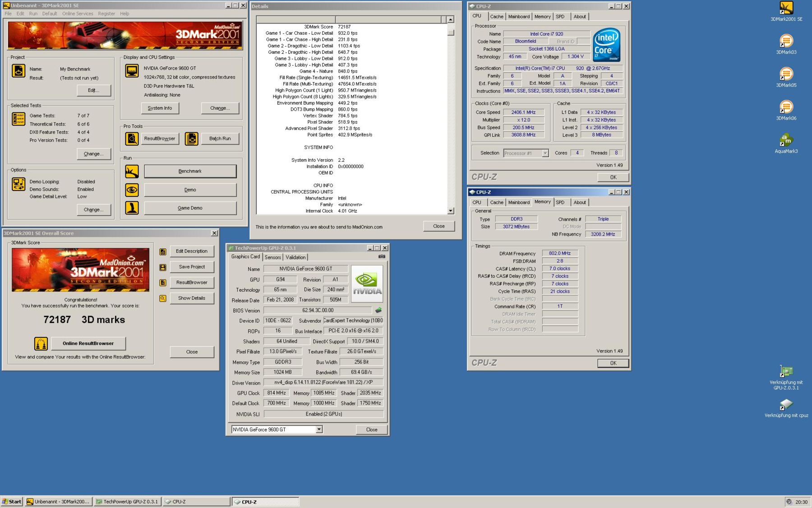Click the Selected Tests checklist icon
Screen dimensions: 812x508
[x=18, y=119]
